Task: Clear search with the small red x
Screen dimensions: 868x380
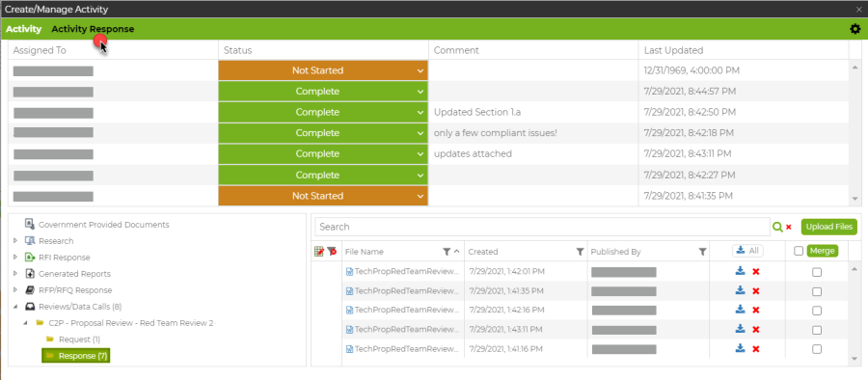Action: click(x=789, y=227)
